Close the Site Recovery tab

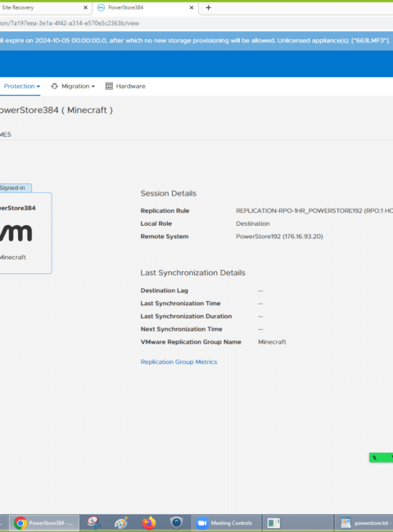85,7
